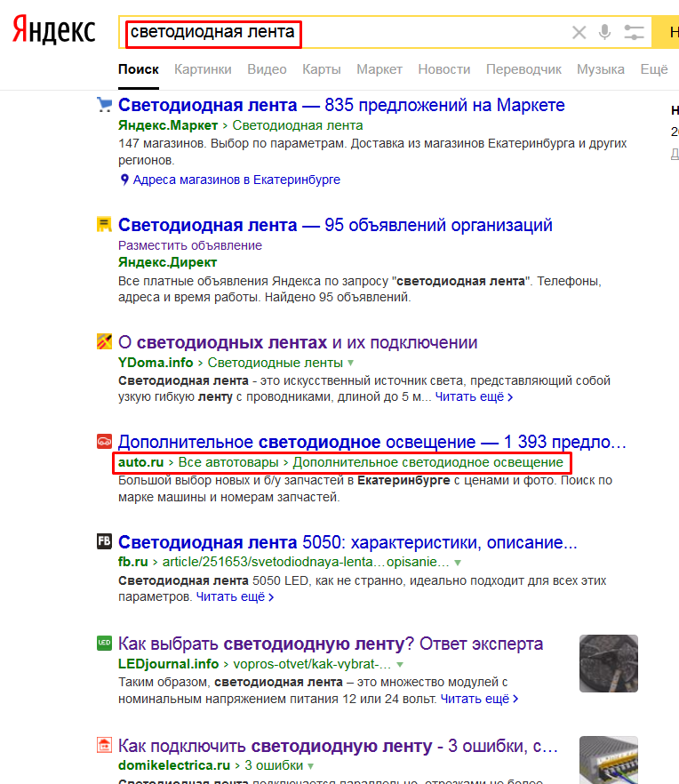679x784 pixels.
Task: Open domikelectrica.ru site link
Action: [x=174, y=765]
